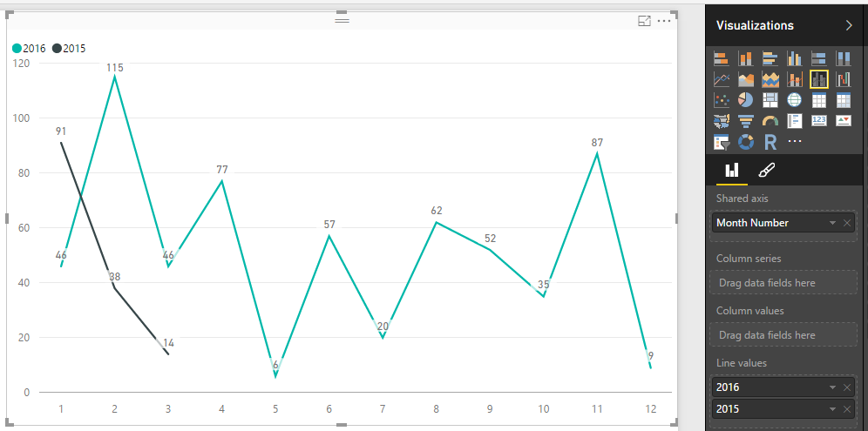868x431 pixels.
Task: Select the highlighted line and clustered column chart
Action: (818, 80)
